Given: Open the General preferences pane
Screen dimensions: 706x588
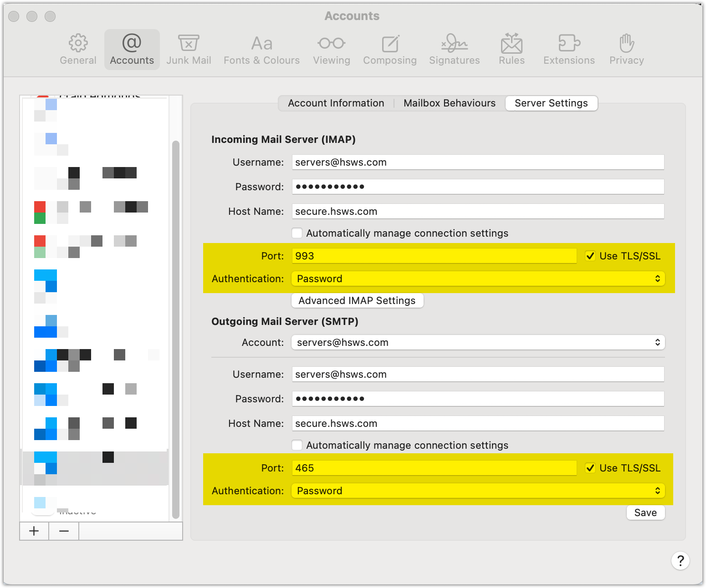Looking at the screenshot, I should 78,49.
